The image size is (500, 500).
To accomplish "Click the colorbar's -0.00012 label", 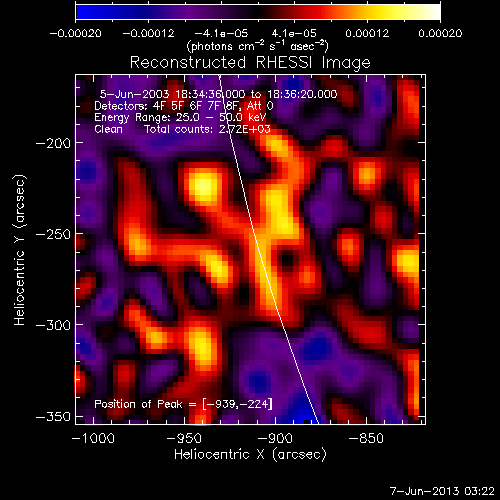I will tap(148, 33).
